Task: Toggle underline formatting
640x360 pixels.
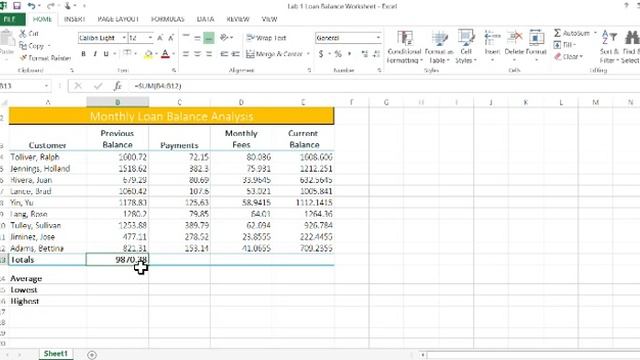Action: [x=106, y=54]
